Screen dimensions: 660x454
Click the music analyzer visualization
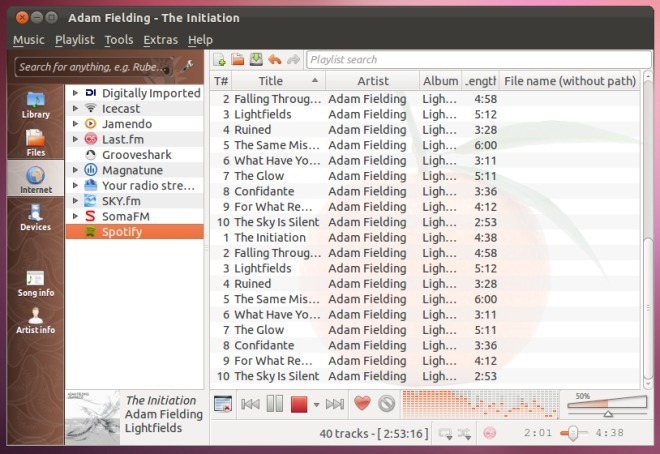click(x=480, y=404)
